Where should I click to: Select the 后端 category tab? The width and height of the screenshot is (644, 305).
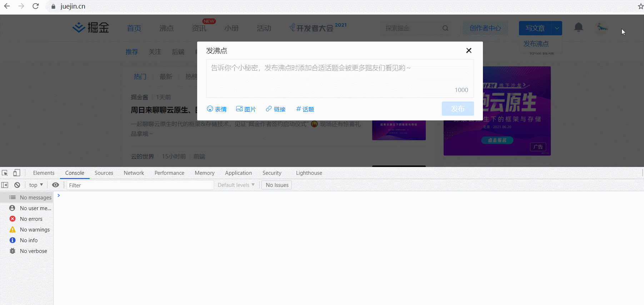tap(178, 52)
